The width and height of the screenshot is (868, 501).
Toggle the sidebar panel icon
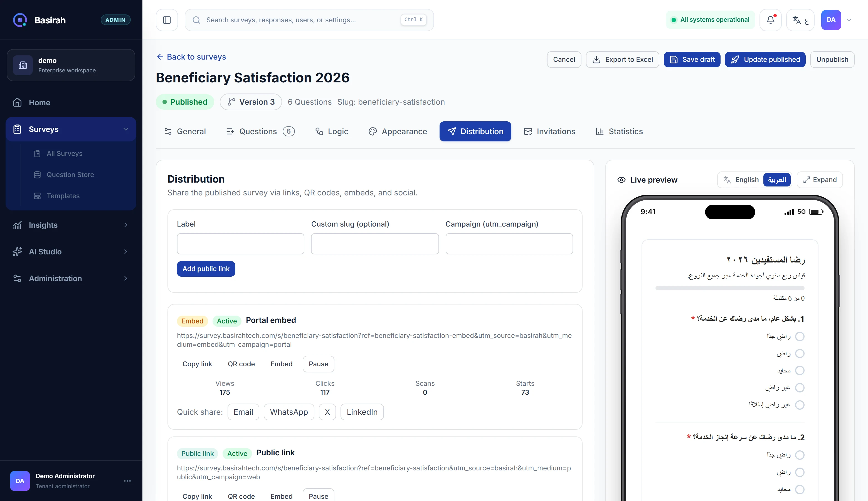click(167, 20)
